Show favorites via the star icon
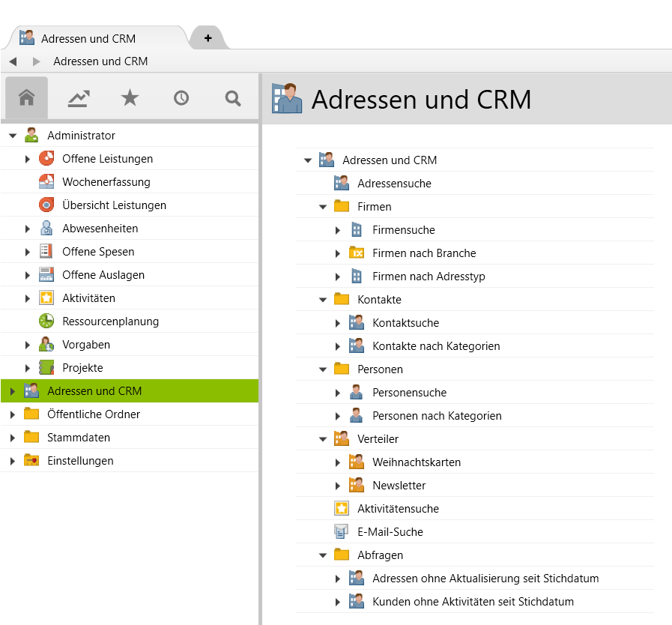Image resolution: width=672 pixels, height=625 pixels. point(130,97)
